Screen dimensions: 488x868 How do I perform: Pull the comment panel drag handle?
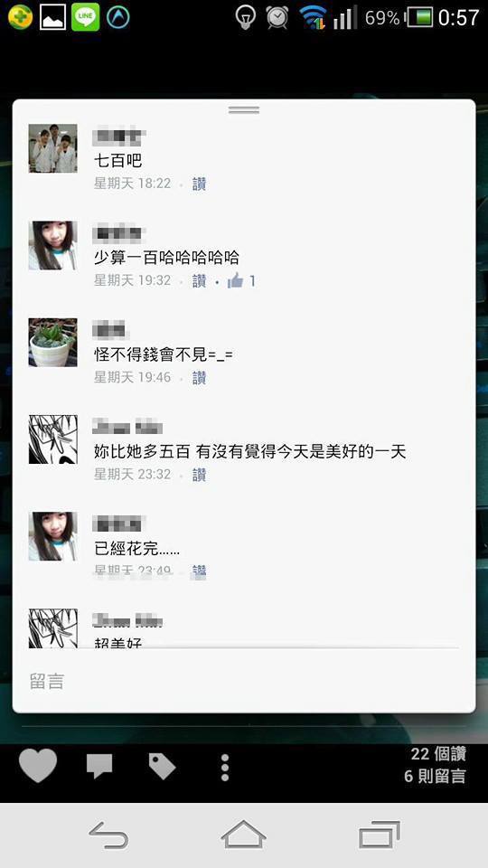(244, 110)
